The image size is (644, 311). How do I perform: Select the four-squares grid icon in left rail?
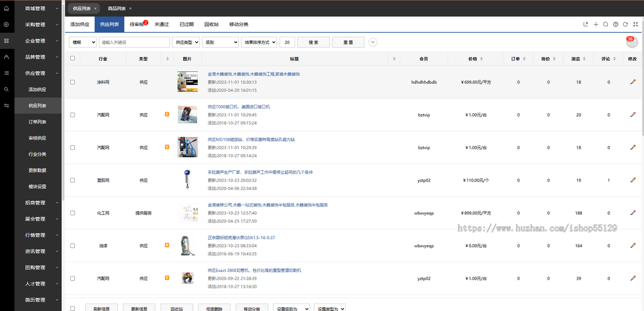click(6, 41)
